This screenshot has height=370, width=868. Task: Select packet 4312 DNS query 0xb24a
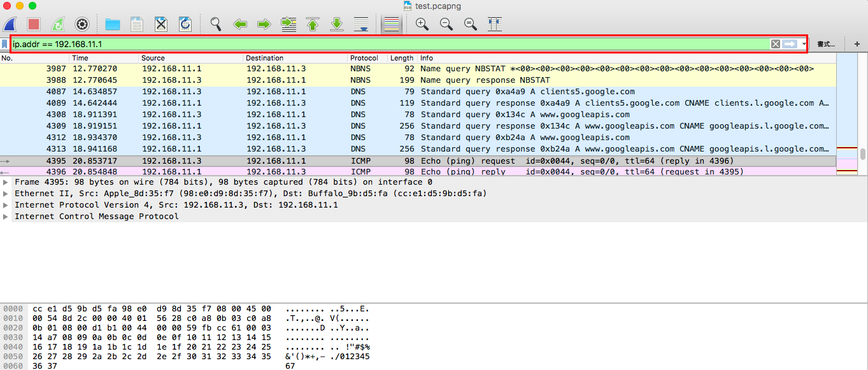pyautogui.click(x=417, y=138)
